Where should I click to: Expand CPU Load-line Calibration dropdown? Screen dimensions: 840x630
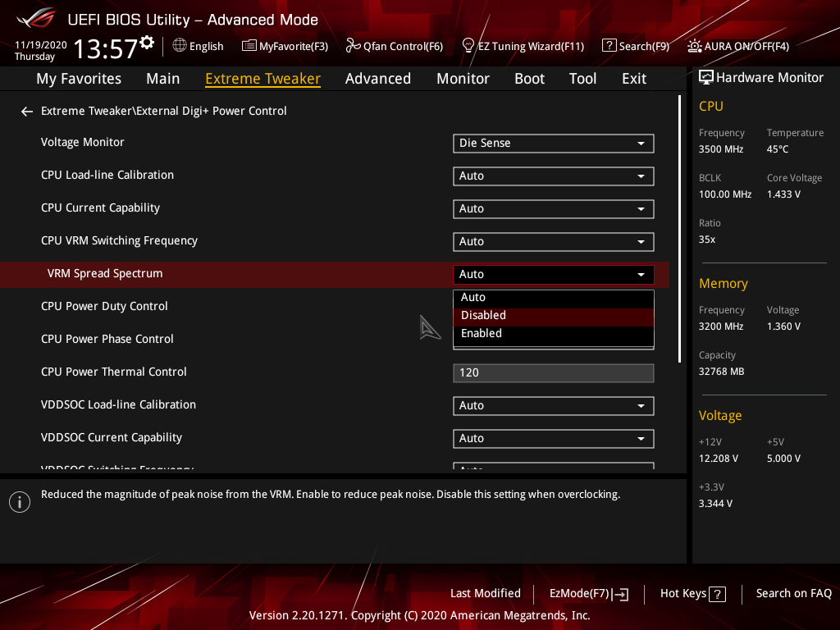click(x=554, y=176)
